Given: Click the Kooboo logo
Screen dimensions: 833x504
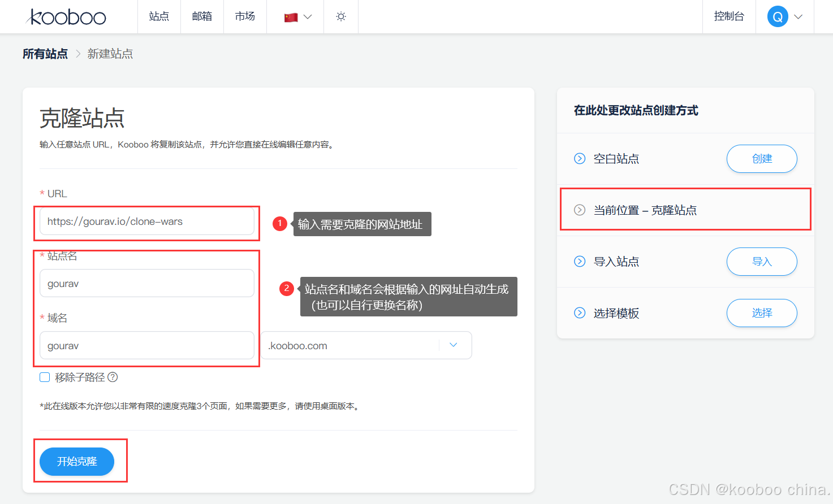Looking at the screenshot, I should [66, 17].
